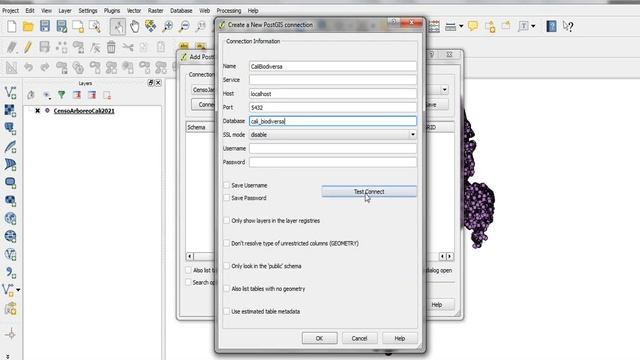Click the Test Connect button
The width and height of the screenshot is (640, 360).
(369, 191)
